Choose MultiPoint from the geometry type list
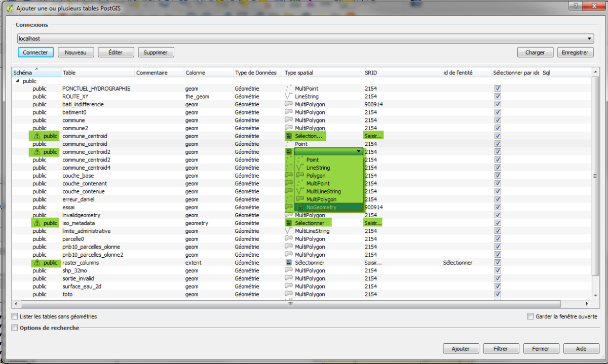 click(318, 183)
